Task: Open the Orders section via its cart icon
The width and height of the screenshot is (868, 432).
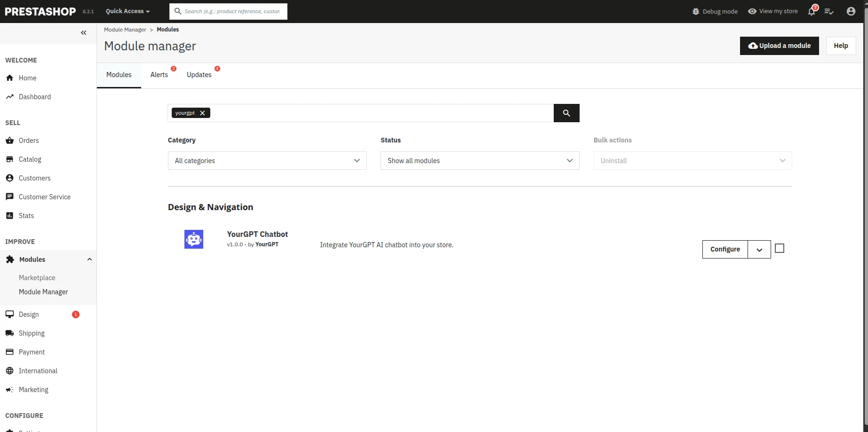Action: (10, 140)
